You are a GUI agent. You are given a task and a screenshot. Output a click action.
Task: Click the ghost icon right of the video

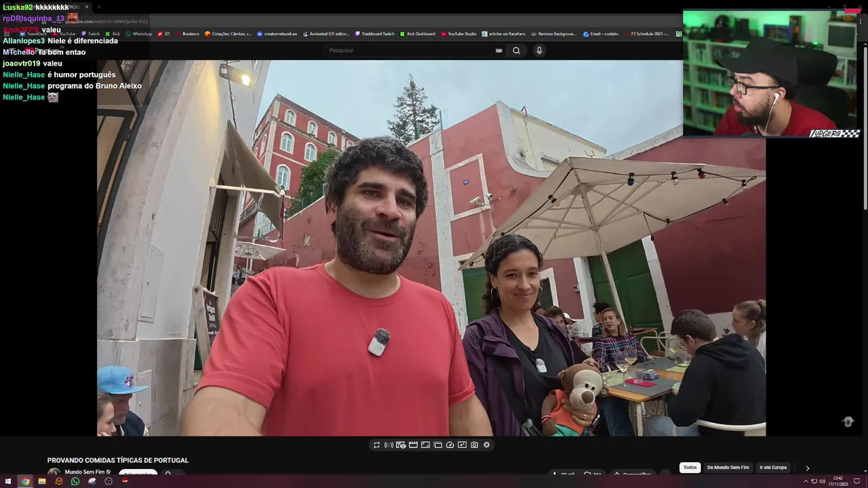point(848,422)
